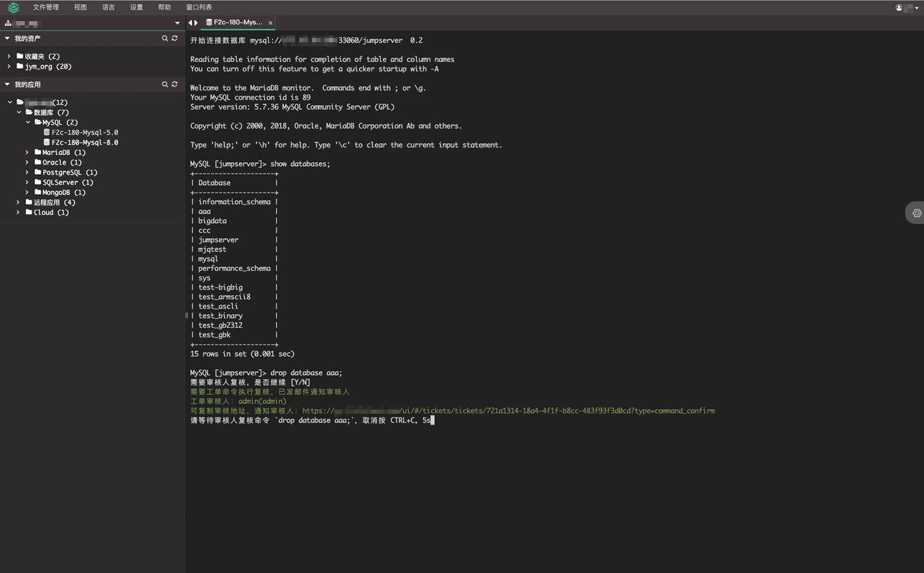Search within 我的应用 panel

click(x=165, y=84)
